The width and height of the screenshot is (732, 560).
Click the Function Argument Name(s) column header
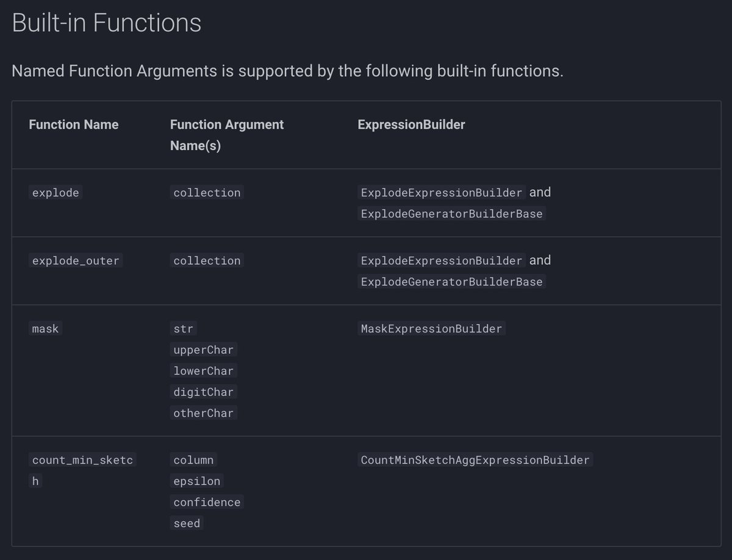point(227,135)
